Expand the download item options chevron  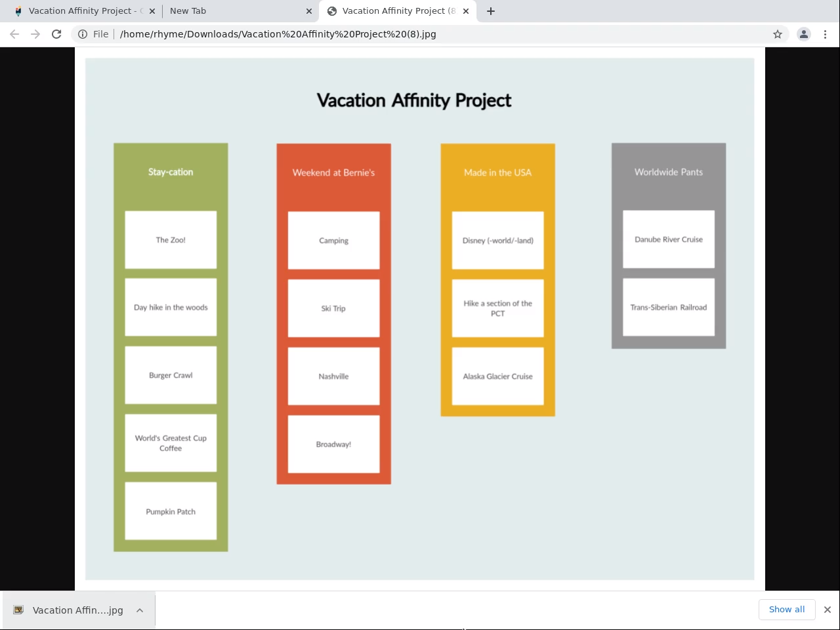140,610
